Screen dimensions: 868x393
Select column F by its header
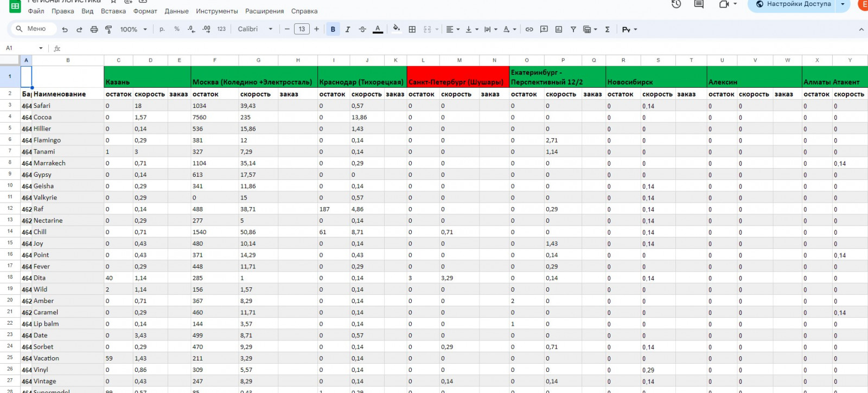215,60
